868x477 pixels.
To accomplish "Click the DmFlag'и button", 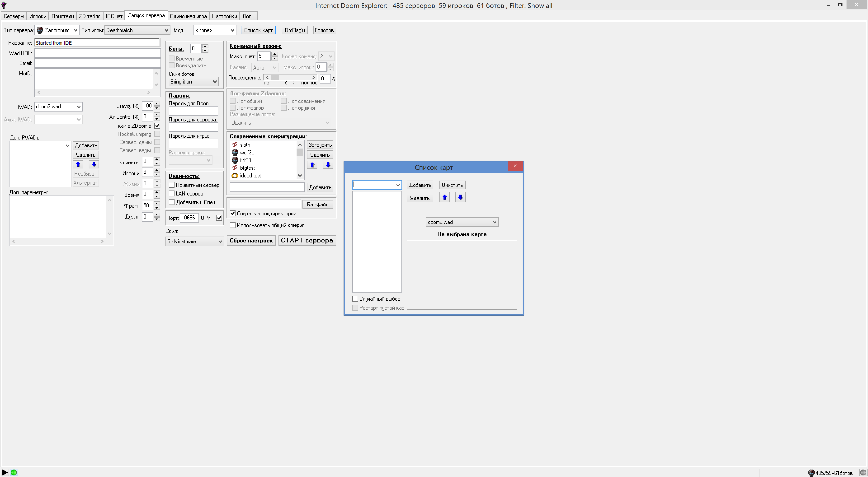I will coord(295,30).
